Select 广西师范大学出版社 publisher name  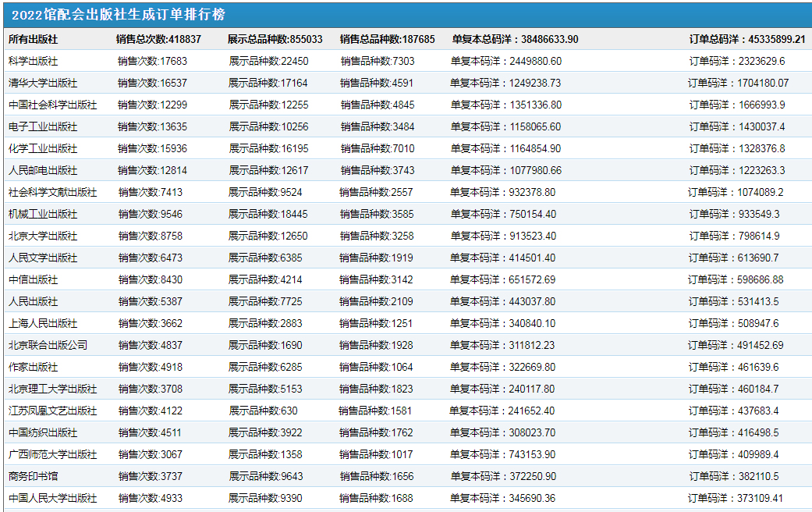[52, 454]
